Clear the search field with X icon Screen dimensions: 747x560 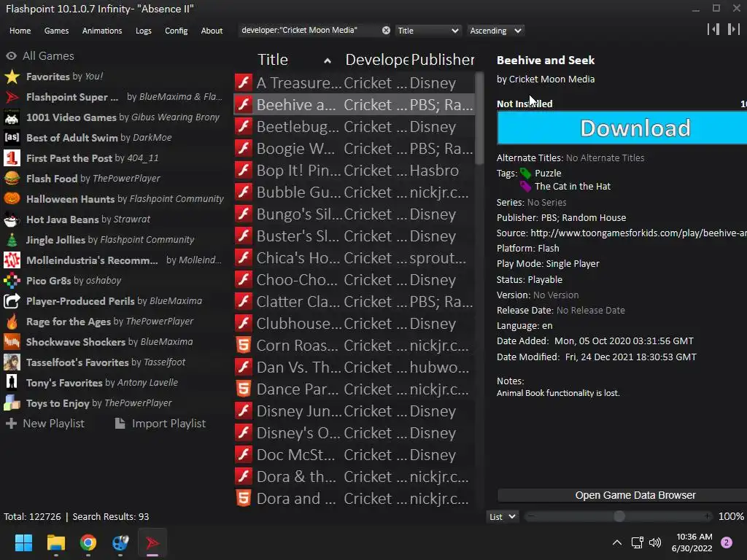[386, 31]
